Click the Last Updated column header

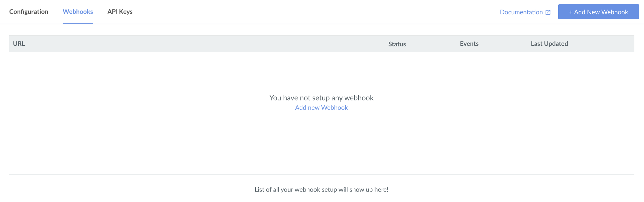tap(549, 44)
